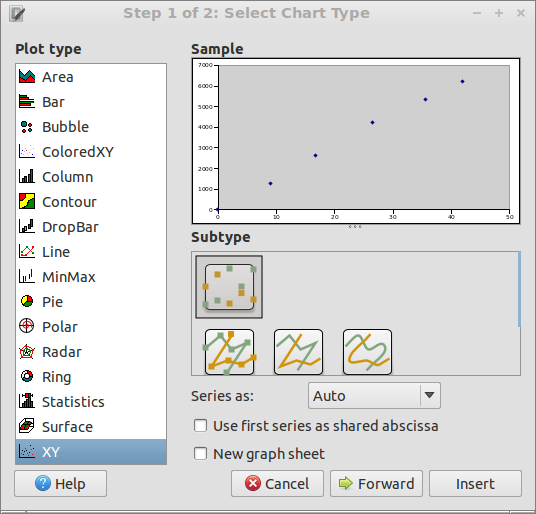
Task: Choose the Column chart icon
Action: (27, 176)
